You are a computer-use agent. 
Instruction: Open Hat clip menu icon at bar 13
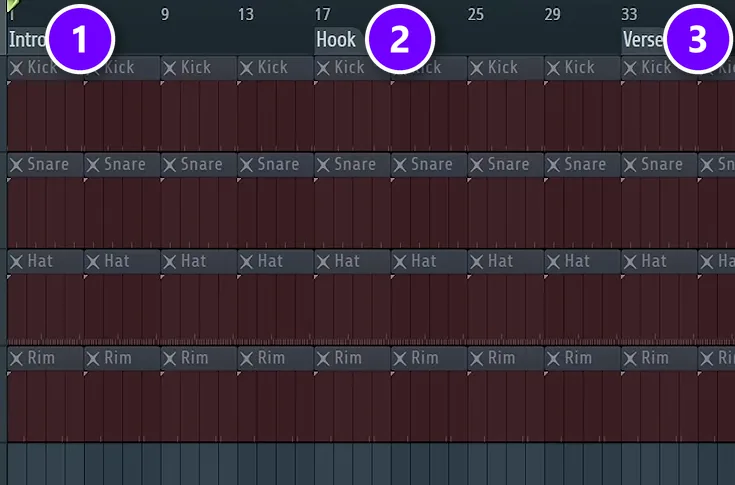247,262
